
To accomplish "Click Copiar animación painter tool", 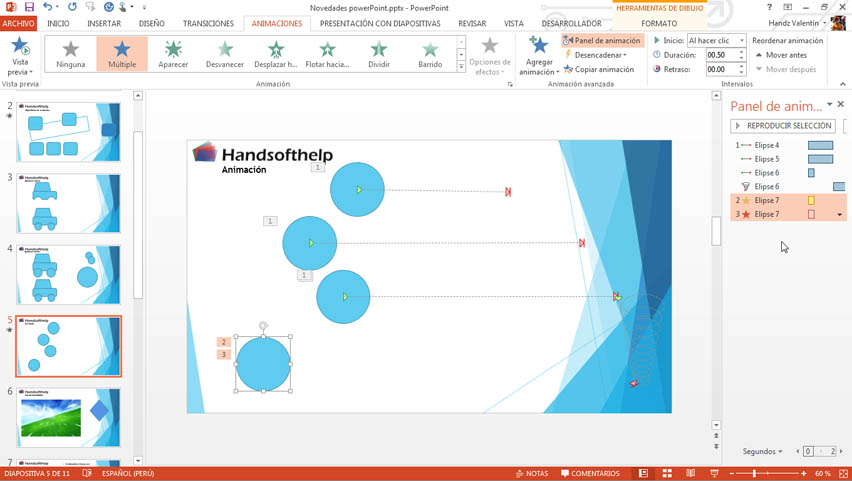I will point(599,70).
